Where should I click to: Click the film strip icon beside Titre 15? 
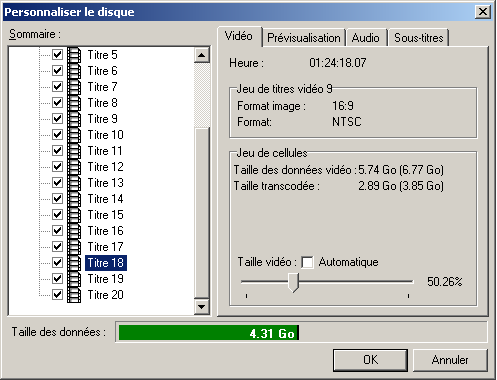[74, 215]
